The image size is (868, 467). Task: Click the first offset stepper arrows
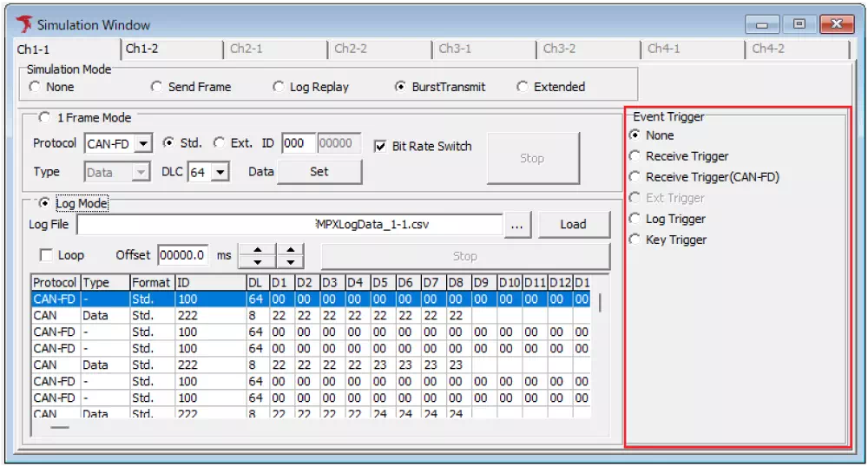[257, 256]
